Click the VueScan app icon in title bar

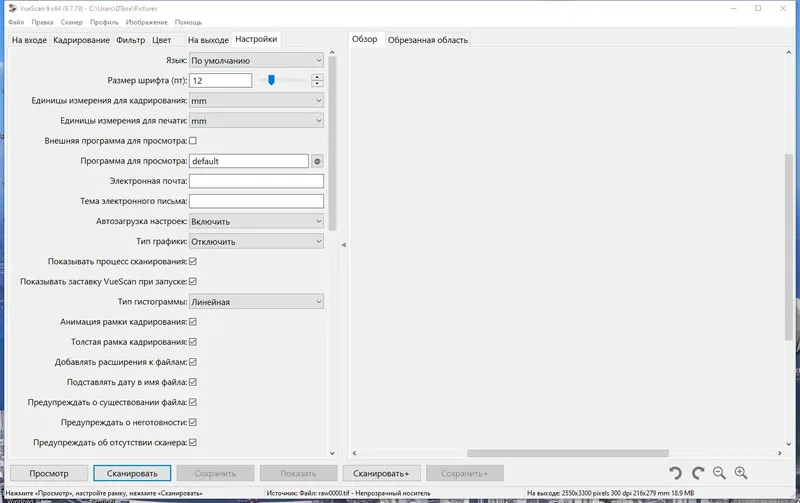pyautogui.click(x=13, y=8)
